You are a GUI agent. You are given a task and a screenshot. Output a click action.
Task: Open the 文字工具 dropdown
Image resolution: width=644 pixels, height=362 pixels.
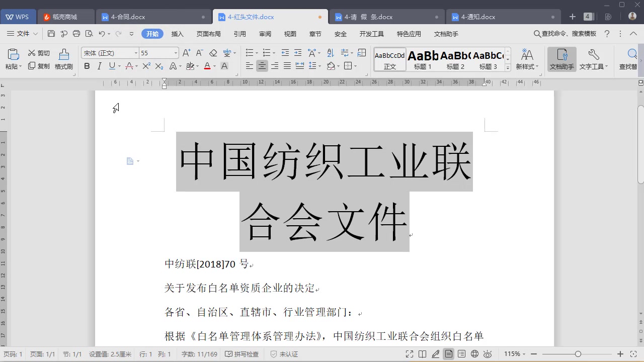pos(594,59)
